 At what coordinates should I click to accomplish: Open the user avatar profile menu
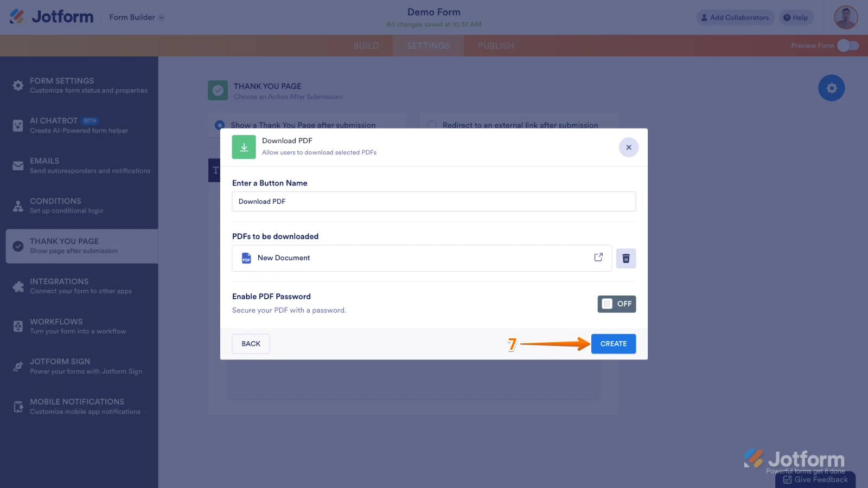click(846, 17)
